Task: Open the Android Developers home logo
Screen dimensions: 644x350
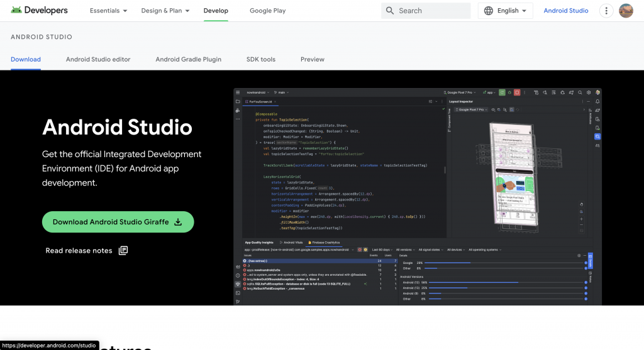Action: [39, 10]
